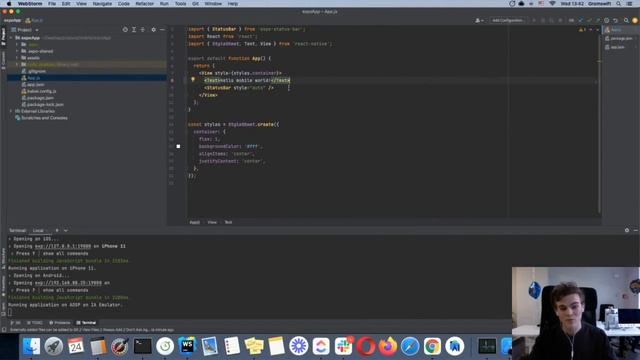Click the white color swatch in gutter

coord(178,146)
